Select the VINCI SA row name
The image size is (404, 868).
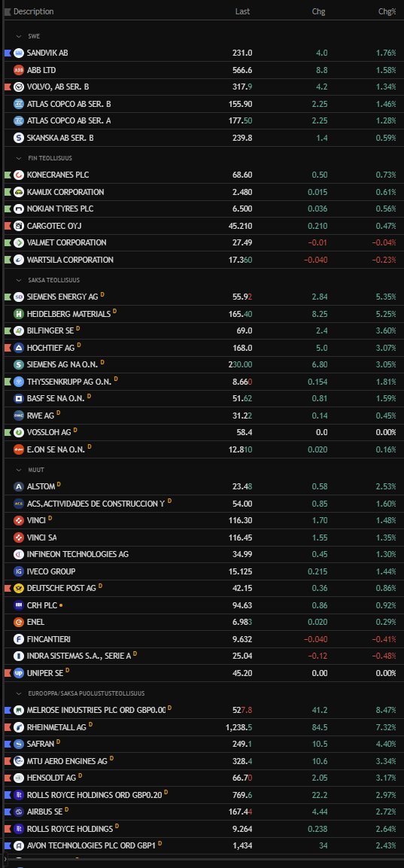pyautogui.click(x=41, y=538)
